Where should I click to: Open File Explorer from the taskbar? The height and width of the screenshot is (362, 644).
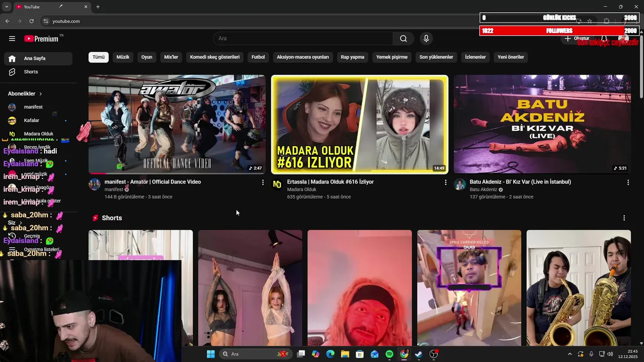345,354
